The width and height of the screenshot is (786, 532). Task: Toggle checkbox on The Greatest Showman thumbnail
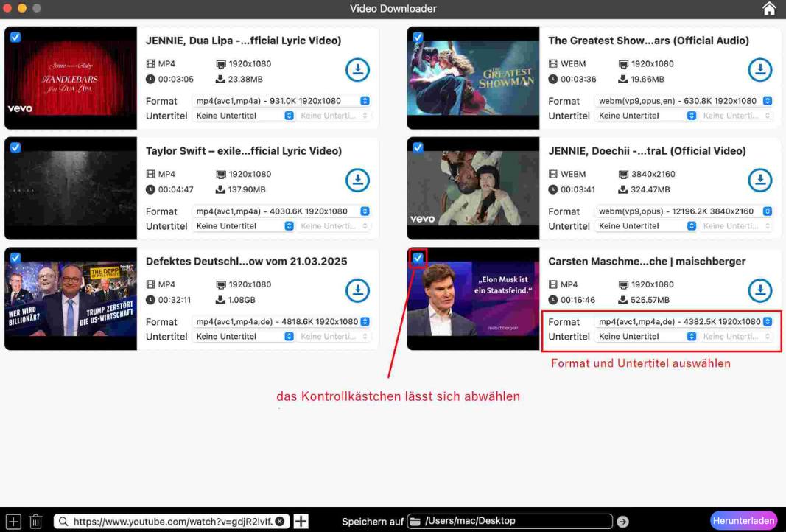[x=418, y=37]
